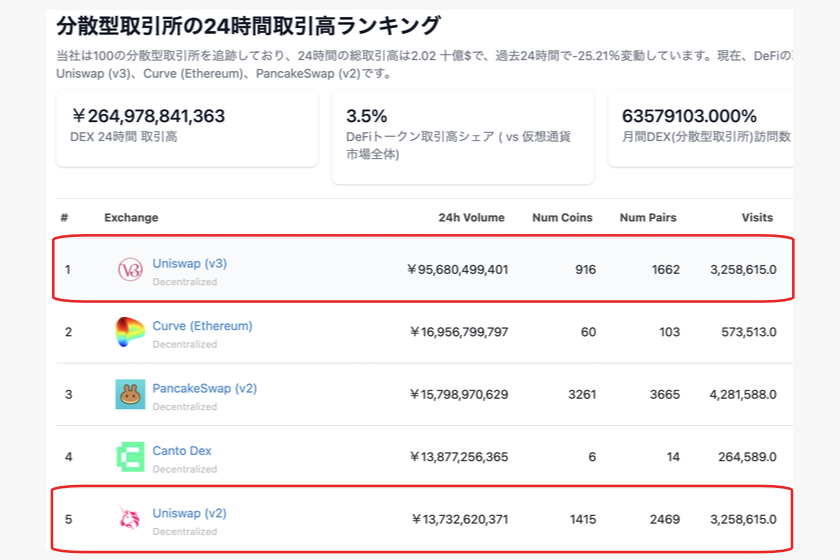Click the page heading 分散型取引所の24時間取引高ランキング
Viewport: 840px width, 560px height.
[x=249, y=25]
